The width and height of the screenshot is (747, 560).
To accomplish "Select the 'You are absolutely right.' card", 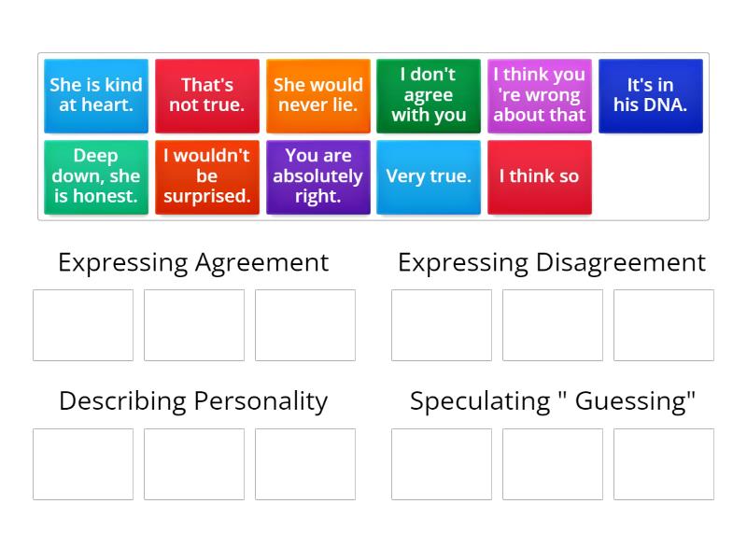I will pyautogui.click(x=317, y=175).
